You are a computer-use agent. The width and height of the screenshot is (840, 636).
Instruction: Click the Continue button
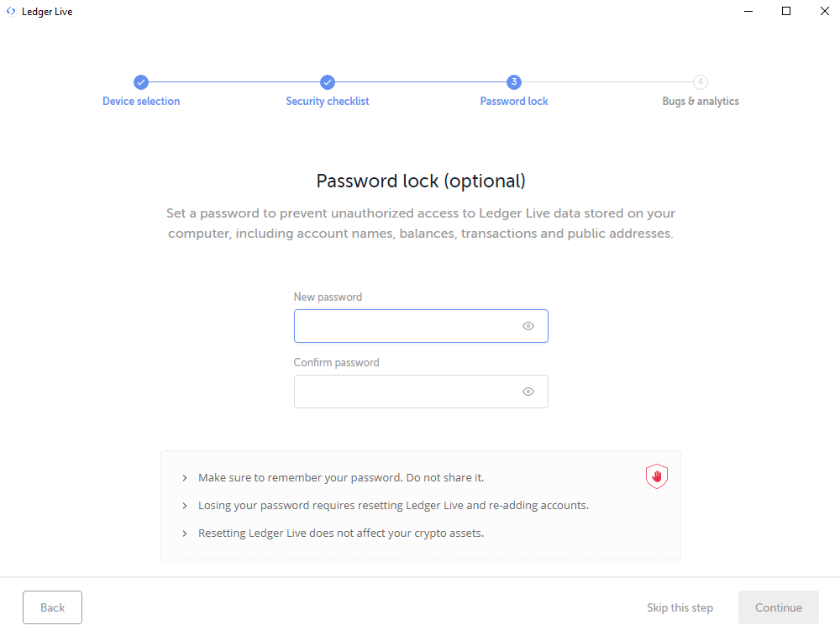(779, 607)
